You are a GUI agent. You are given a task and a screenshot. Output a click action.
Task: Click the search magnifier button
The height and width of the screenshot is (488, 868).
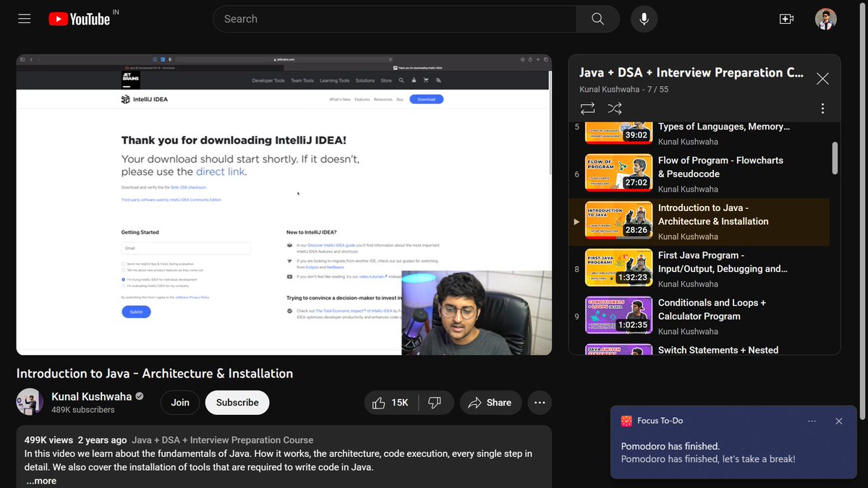point(597,19)
